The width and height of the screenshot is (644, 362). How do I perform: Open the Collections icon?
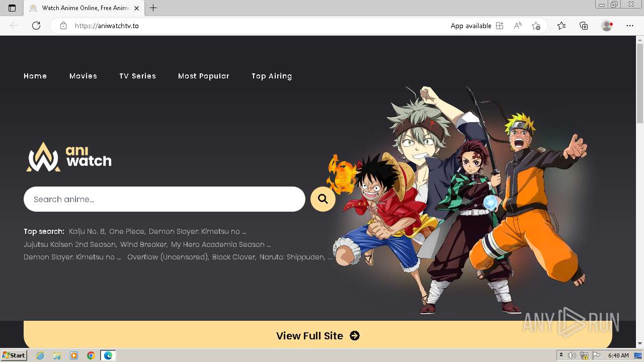point(584,26)
